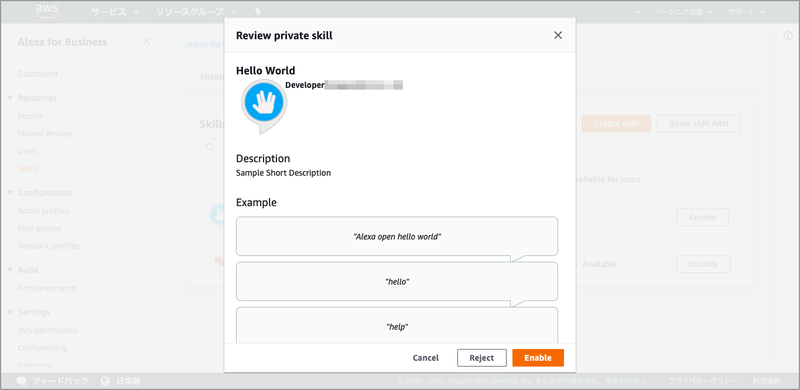Close the Alexa for Business sidebar
The image size is (800, 390).
click(146, 42)
